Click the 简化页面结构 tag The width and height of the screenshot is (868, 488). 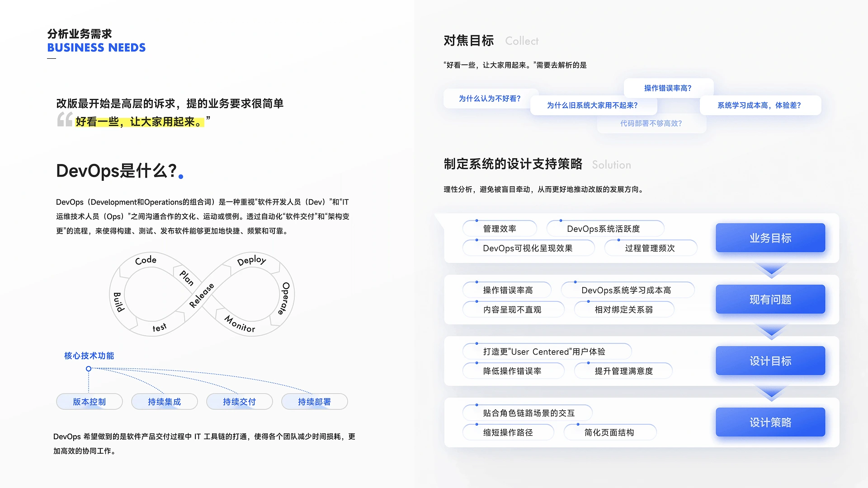pyautogui.click(x=609, y=432)
